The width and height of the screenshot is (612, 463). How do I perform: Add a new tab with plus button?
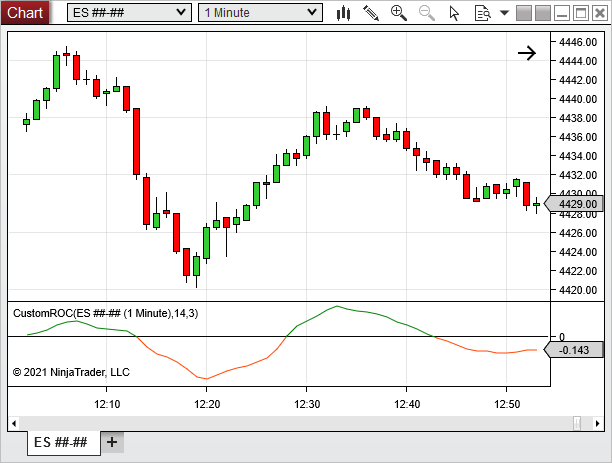click(112, 442)
